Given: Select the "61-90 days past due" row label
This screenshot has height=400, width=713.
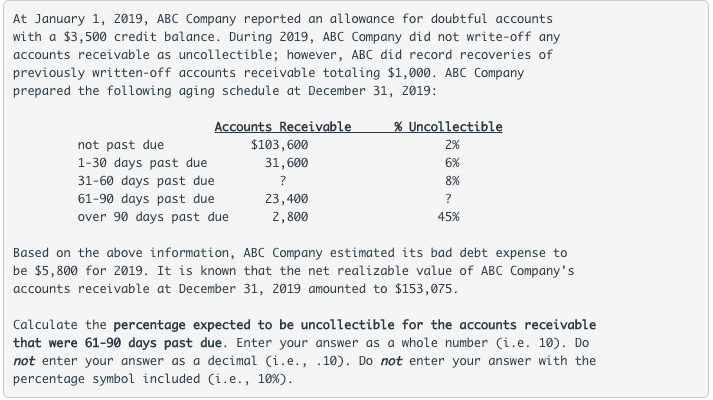Looking at the screenshot, I should 146,198.
